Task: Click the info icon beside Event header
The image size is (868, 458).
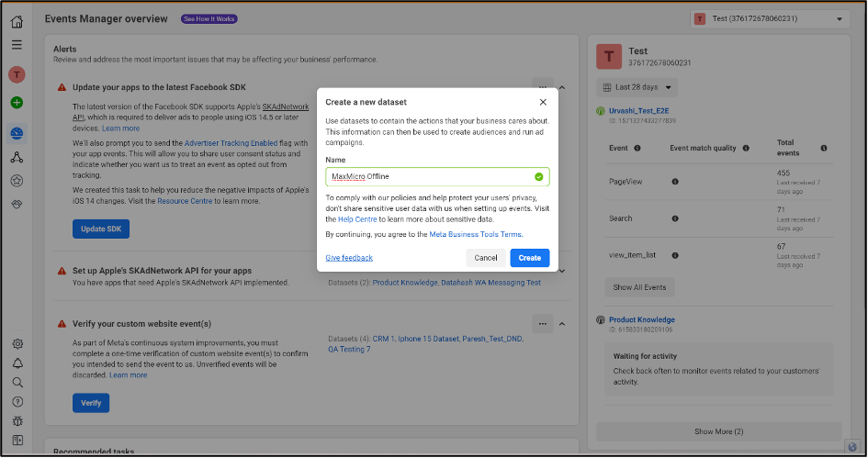Action: coord(637,149)
